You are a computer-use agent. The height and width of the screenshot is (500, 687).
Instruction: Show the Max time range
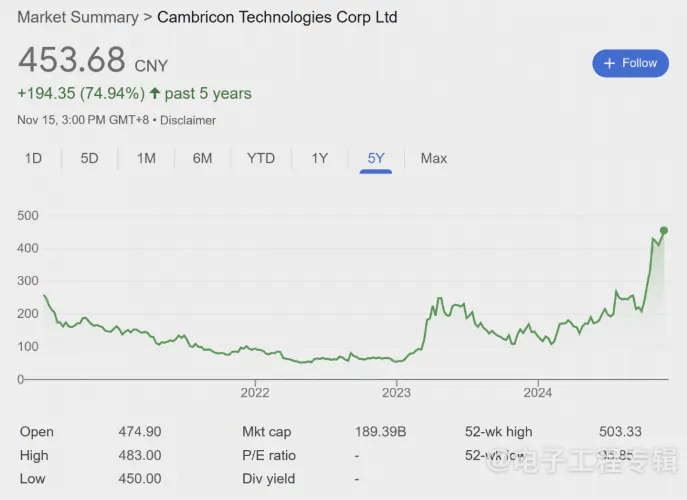point(434,158)
